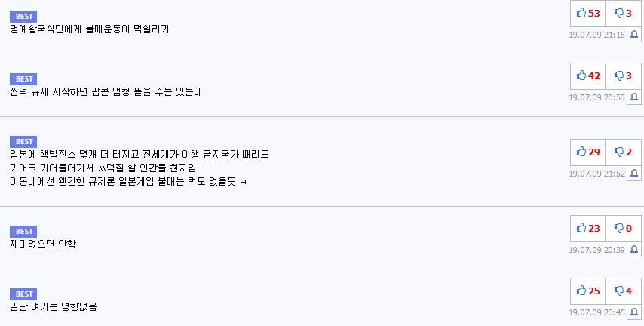The height and width of the screenshot is (326, 644).
Task: Click thumbs-down on the 42-like comment
Action: point(623,76)
